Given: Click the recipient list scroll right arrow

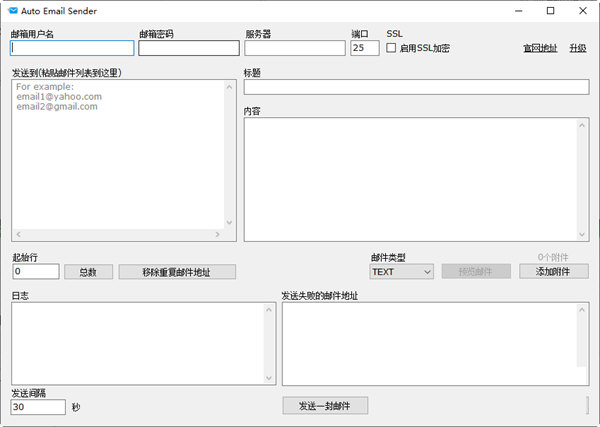Looking at the screenshot, I should tap(218, 234).
